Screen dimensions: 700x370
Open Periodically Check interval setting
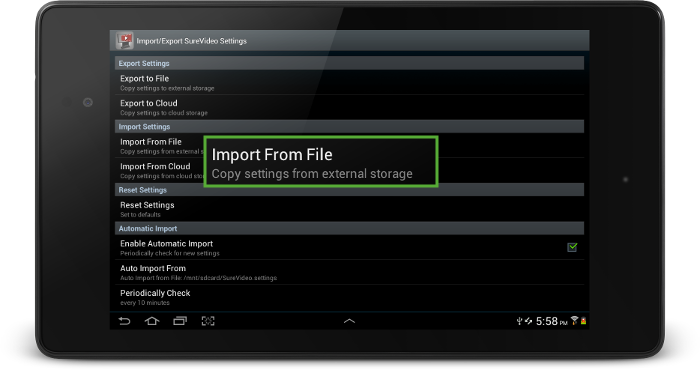[349, 297]
